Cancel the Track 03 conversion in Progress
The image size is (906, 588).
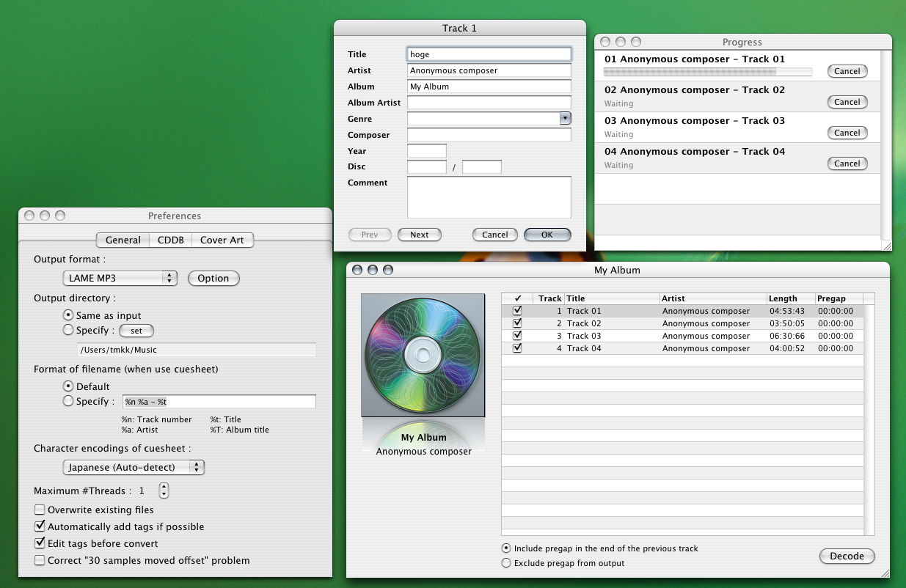click(847, 133)
